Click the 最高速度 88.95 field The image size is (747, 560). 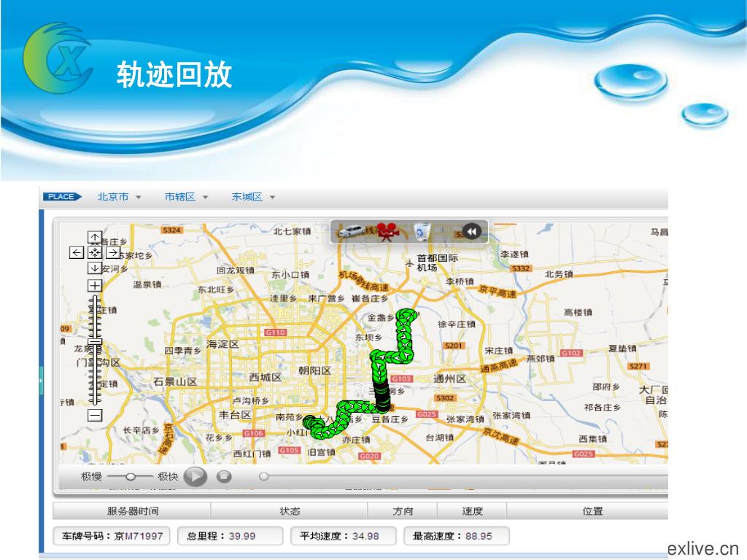pos(457,536)
